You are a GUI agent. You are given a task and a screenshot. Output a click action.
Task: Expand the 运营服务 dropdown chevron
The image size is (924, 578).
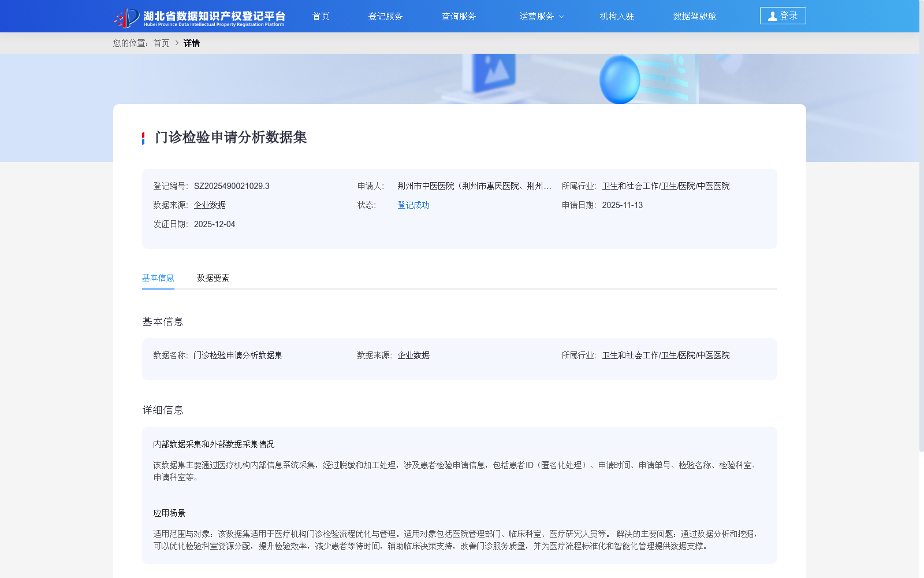[561, 17]
